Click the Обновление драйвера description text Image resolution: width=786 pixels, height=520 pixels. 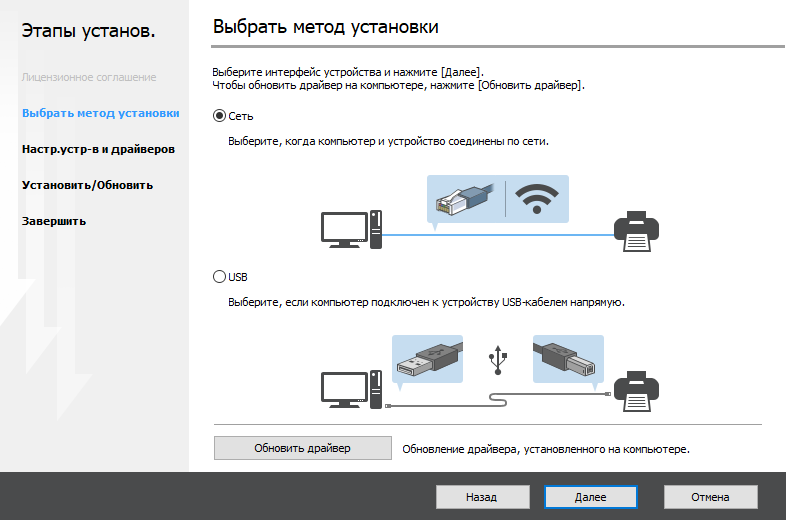[546, 449]
